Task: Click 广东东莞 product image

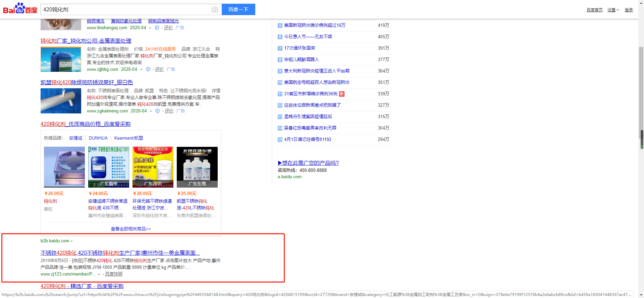Action: [197, 167]
